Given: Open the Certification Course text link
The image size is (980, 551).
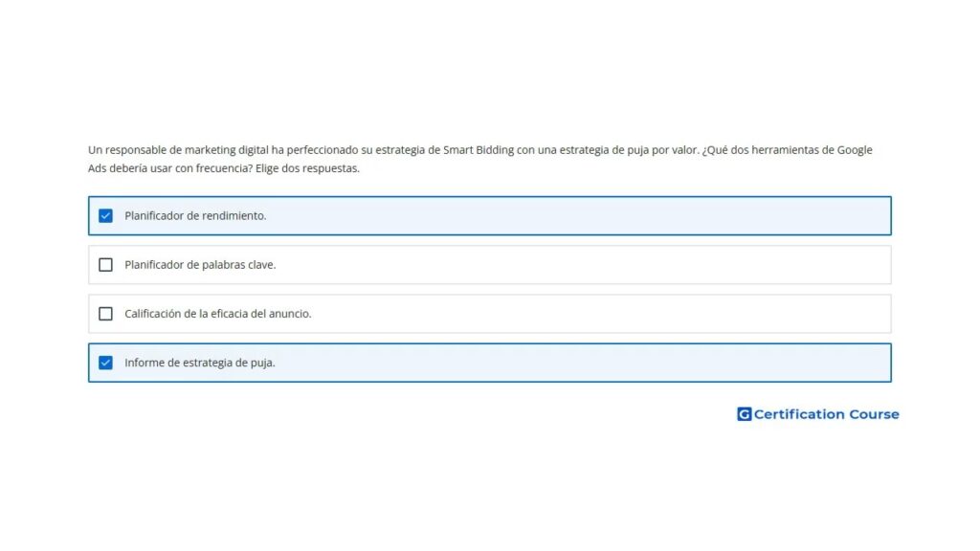Looking at the screenshot, I should [826, 414].
